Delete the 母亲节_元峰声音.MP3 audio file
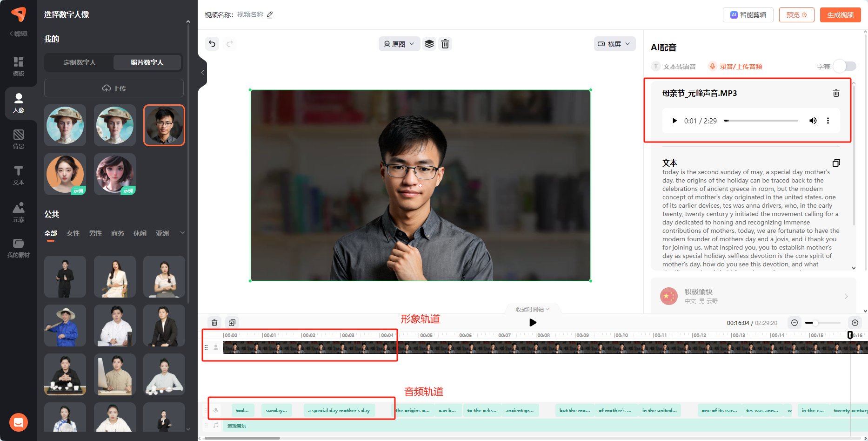The height and width of the screenshot is (441, 868). (836, 93)
